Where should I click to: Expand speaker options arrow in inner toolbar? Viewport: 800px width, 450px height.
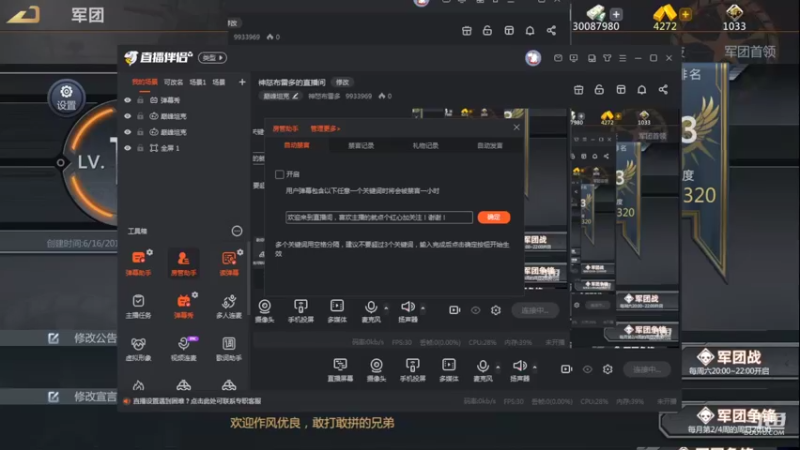coord(423,308)
